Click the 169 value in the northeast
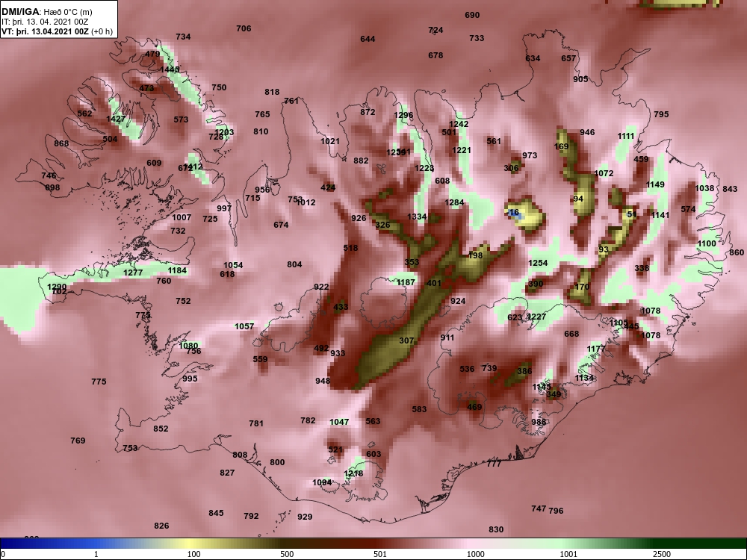 [562, 146]
